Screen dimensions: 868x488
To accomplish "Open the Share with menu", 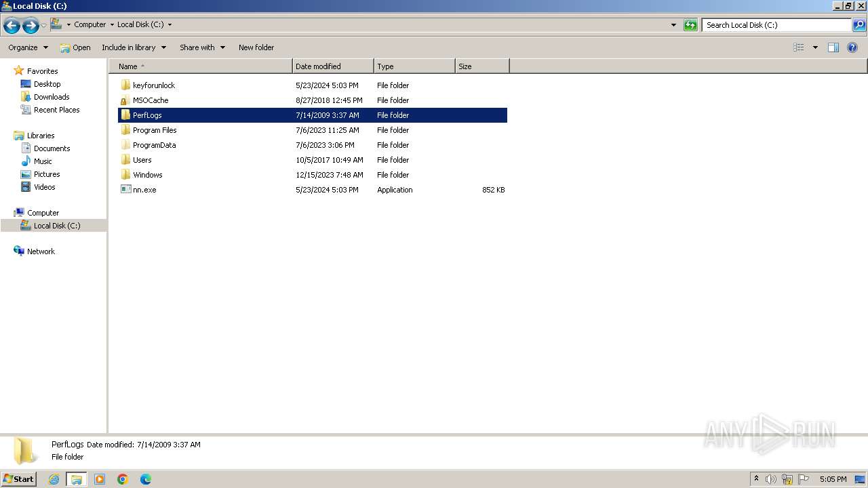I will tap(202, 47).
